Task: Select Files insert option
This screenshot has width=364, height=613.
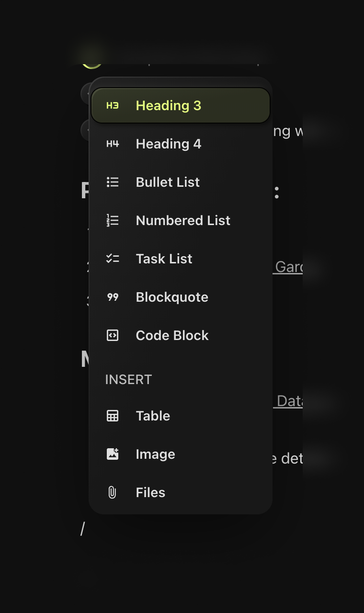Action: (150, 493)
